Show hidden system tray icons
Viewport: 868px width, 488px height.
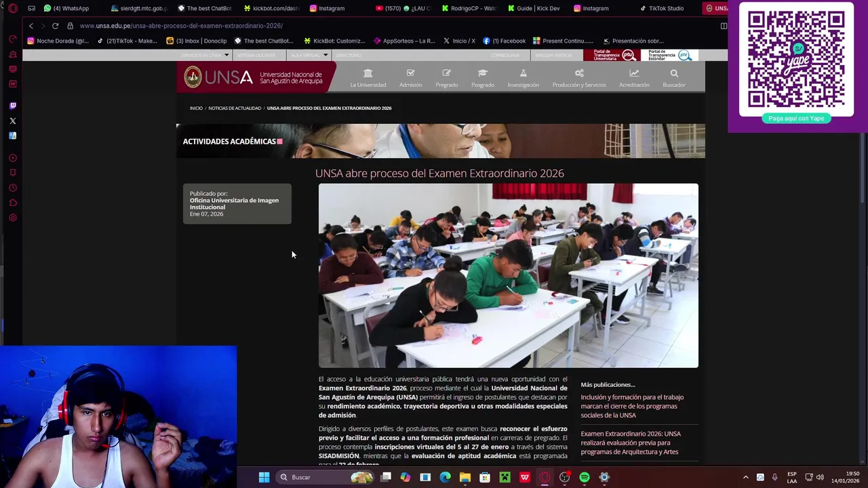(x=745, y=477)
